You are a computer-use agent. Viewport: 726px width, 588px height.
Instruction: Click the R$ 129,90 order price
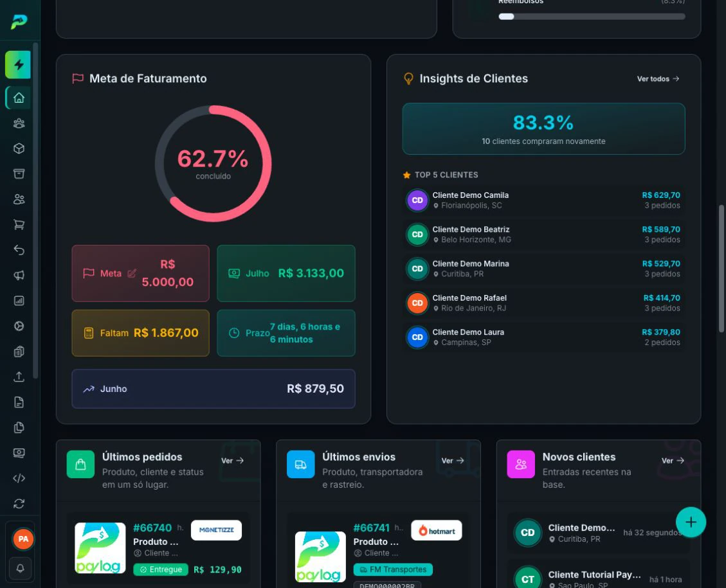(x=217, y=569)
